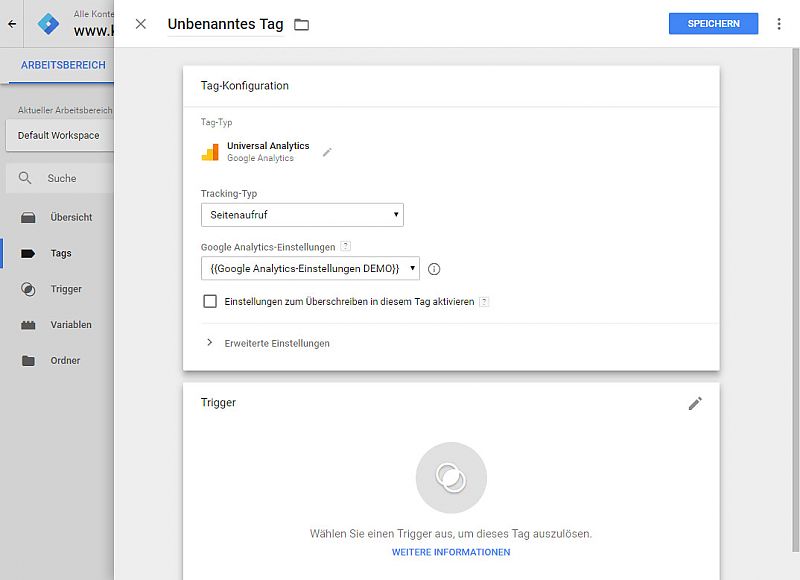The image size is (800, 580).
Task: Click the Ordner sidebar folder icon
Action: (28, 361)
